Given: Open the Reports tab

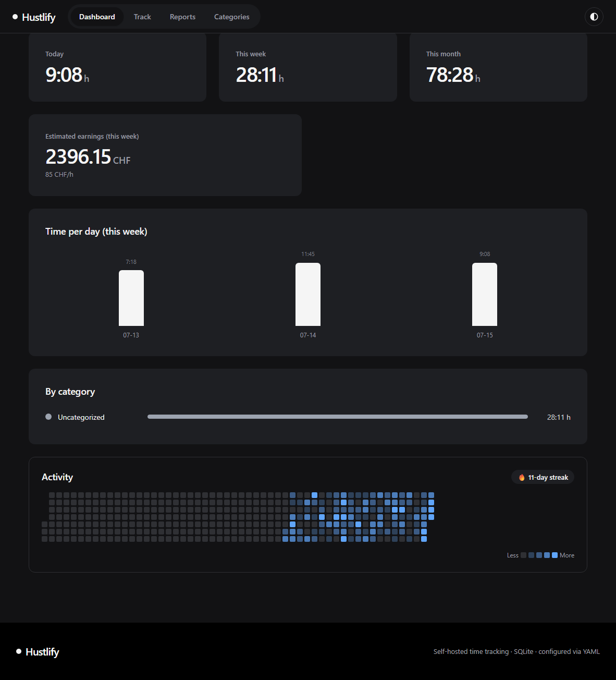Looking at the screenshot, I should point(182,17).
